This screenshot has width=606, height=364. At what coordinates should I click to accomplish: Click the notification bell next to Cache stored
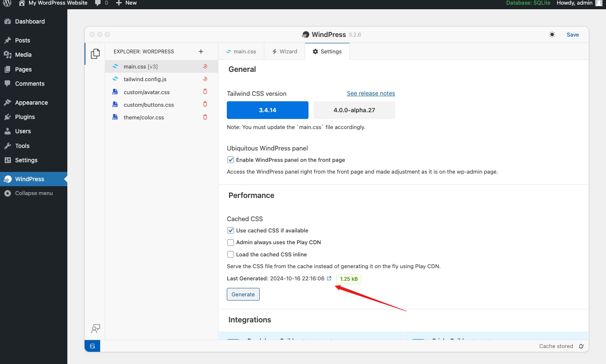(x=581, y=346)
